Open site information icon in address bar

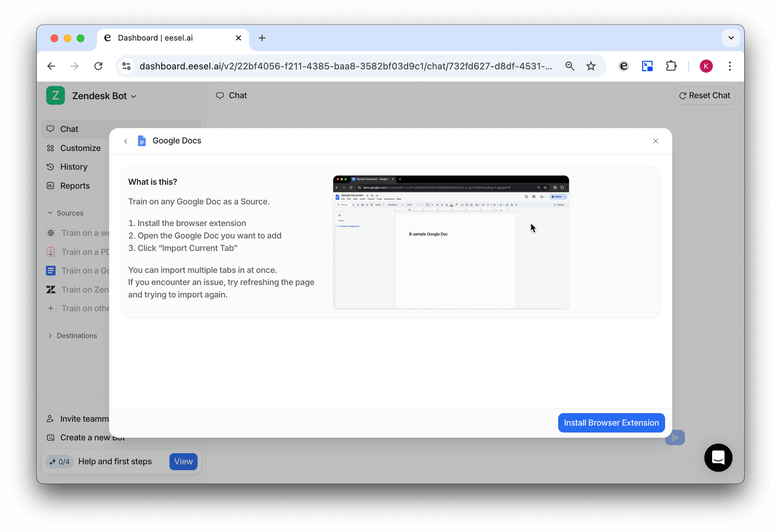(x=126, y=66)
